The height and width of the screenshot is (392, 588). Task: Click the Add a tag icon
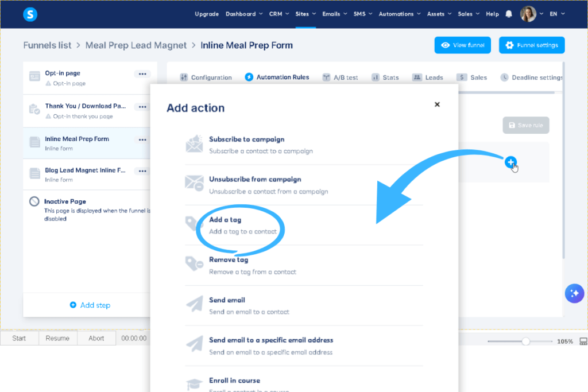(x=194, y=224)
